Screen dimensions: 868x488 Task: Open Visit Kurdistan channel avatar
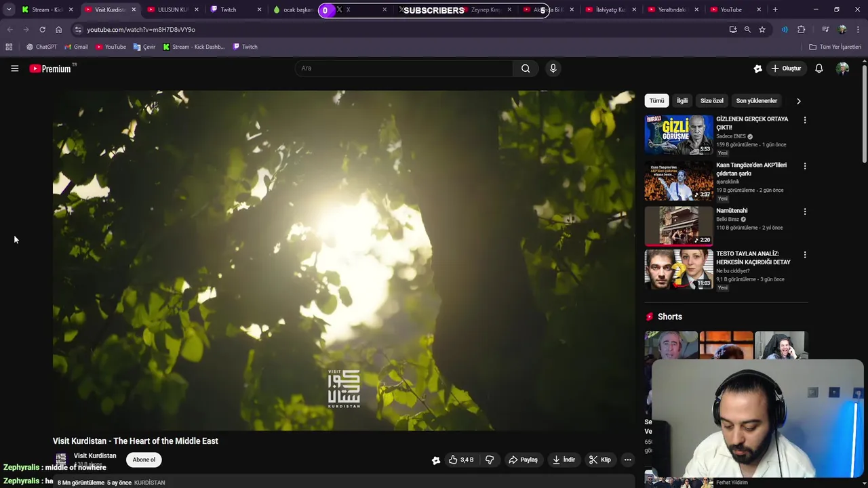point(61,460)
